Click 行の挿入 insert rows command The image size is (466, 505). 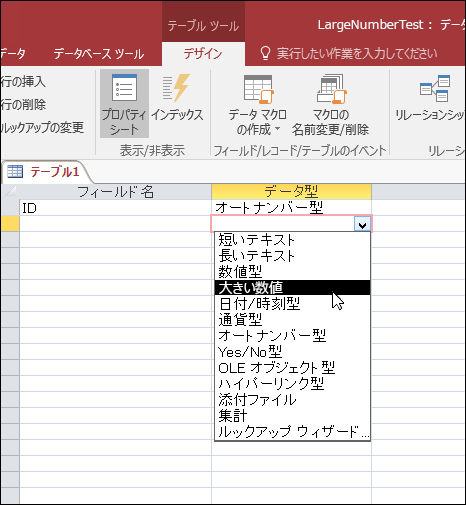click(x=23, y=81)
